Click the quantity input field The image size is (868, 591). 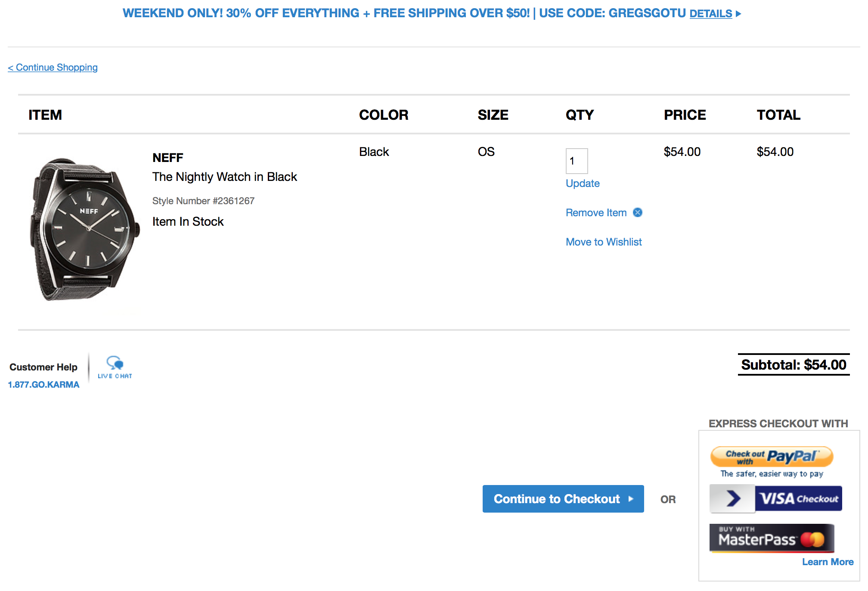pos(577,161)
